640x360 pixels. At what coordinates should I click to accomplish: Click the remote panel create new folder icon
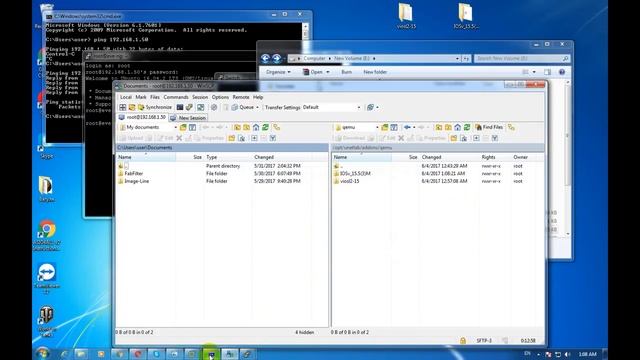coord(453,138)
